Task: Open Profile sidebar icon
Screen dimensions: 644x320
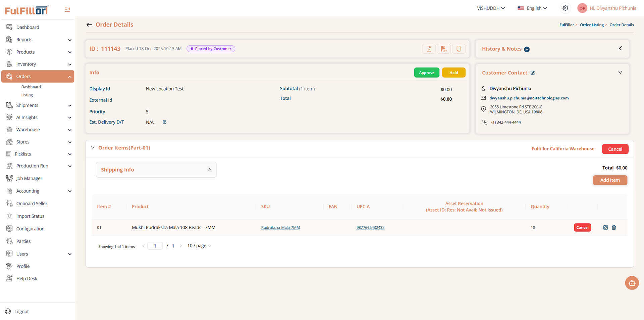Action: point(9,266)
